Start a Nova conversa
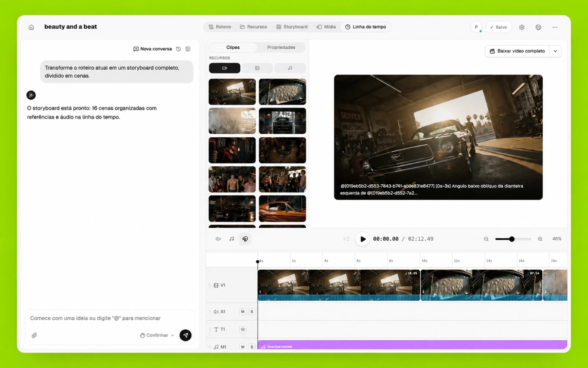 [153, 49]
